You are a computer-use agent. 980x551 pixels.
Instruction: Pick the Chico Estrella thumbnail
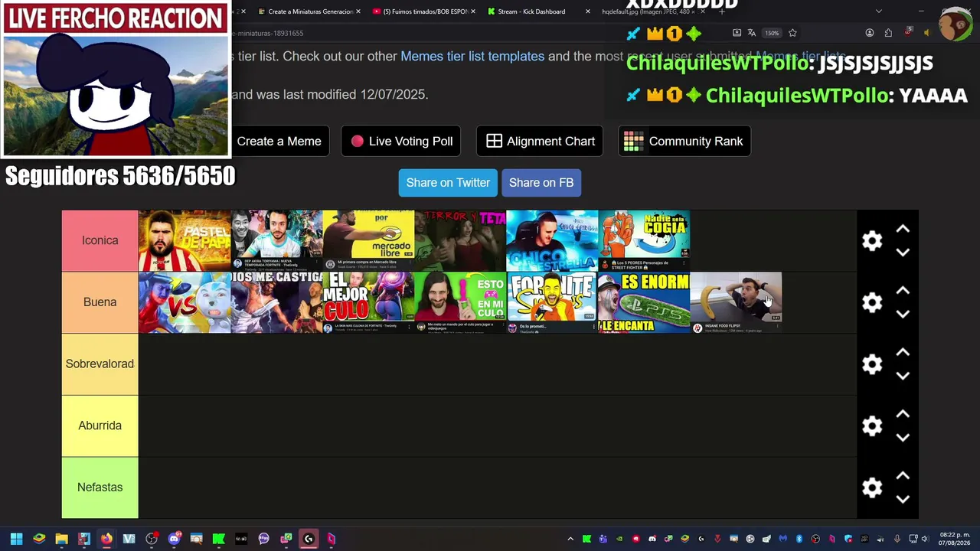pyautogui.click(x=552, y=240)
